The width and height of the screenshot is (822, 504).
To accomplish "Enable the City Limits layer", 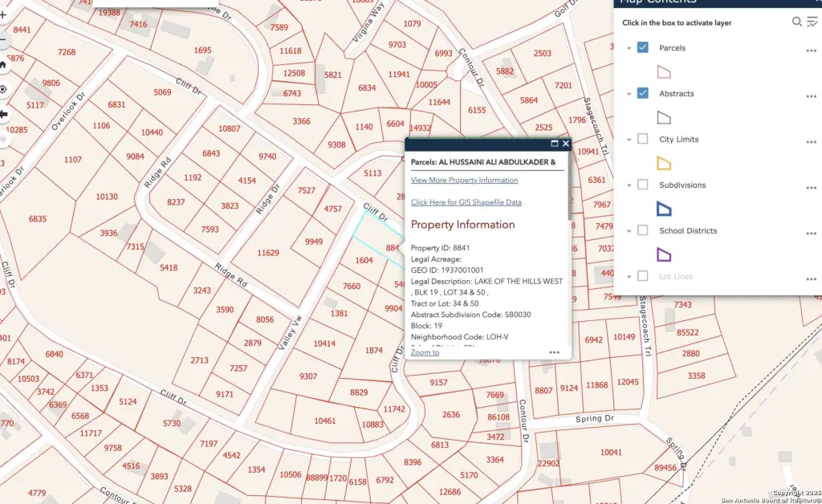I will coord(642,139).
